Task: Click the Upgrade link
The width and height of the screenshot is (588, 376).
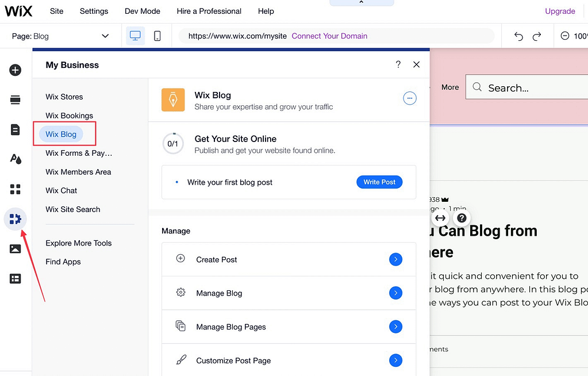Action: tap(560, 11)
